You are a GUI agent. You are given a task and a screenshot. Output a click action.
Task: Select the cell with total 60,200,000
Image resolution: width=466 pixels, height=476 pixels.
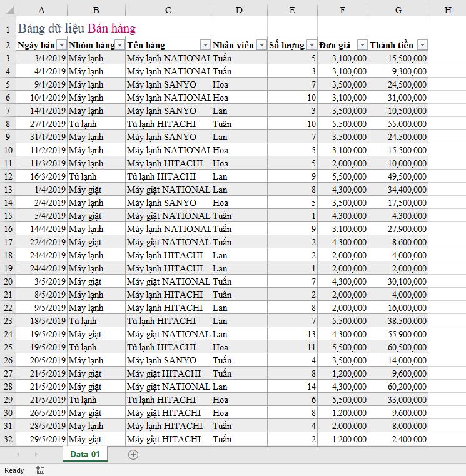coord(398,387)
